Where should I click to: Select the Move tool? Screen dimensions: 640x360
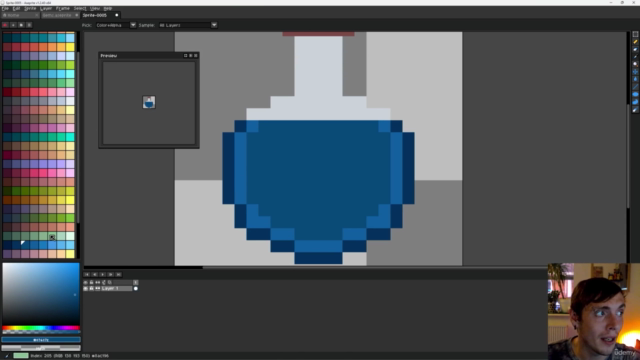pyautogui.click(x=635, y=71)
